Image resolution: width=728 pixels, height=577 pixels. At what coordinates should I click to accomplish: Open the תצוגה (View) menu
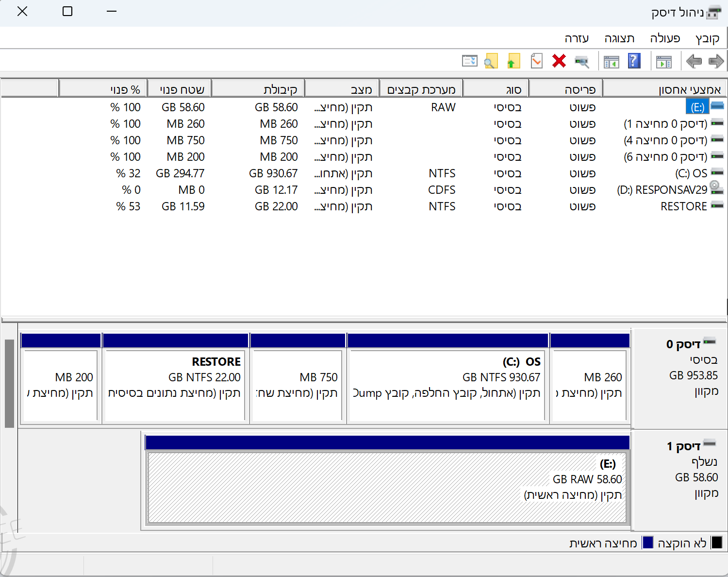pyautogui.click(x=619, y=38)
